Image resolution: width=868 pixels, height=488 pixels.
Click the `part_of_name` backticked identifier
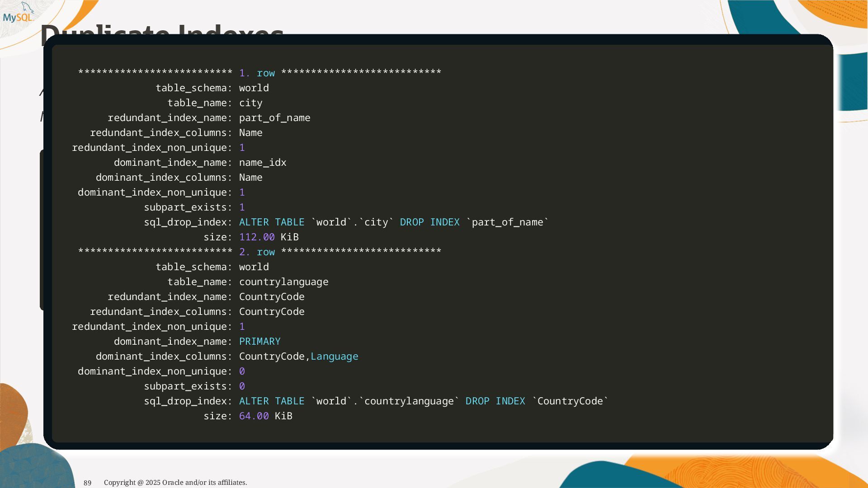(x=507, y=222)
